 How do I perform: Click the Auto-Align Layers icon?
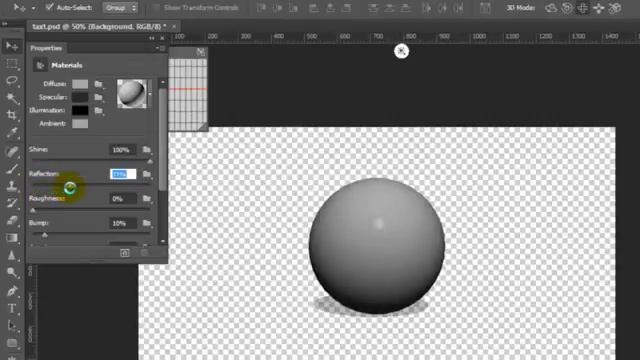click(x=485, y=8)
